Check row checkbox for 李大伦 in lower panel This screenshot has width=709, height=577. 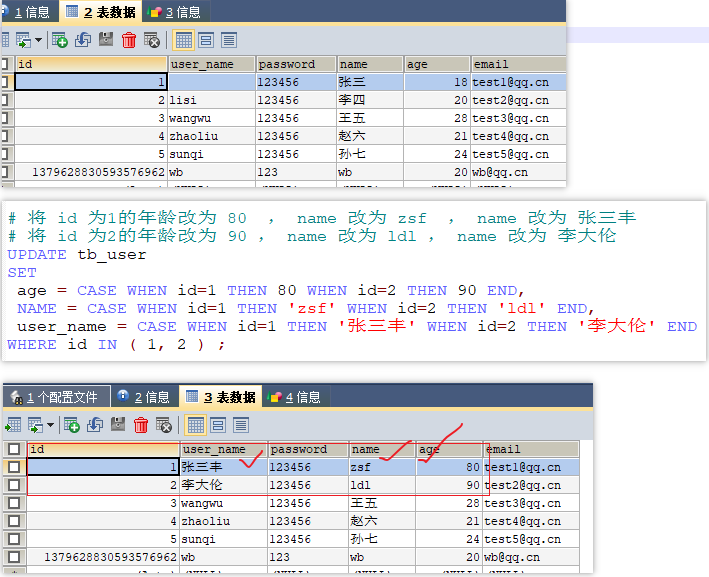(14, 485)
